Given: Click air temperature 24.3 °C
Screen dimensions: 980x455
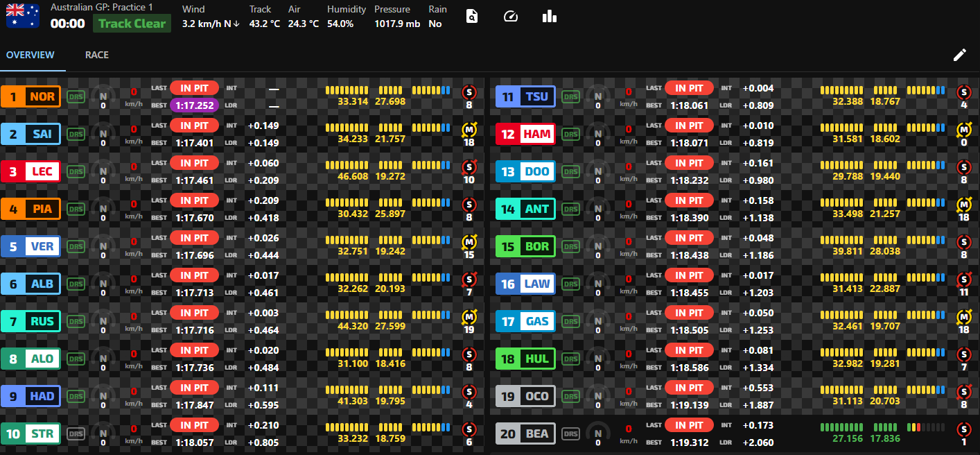Looking at the screenshot, I should click(304, 24).
